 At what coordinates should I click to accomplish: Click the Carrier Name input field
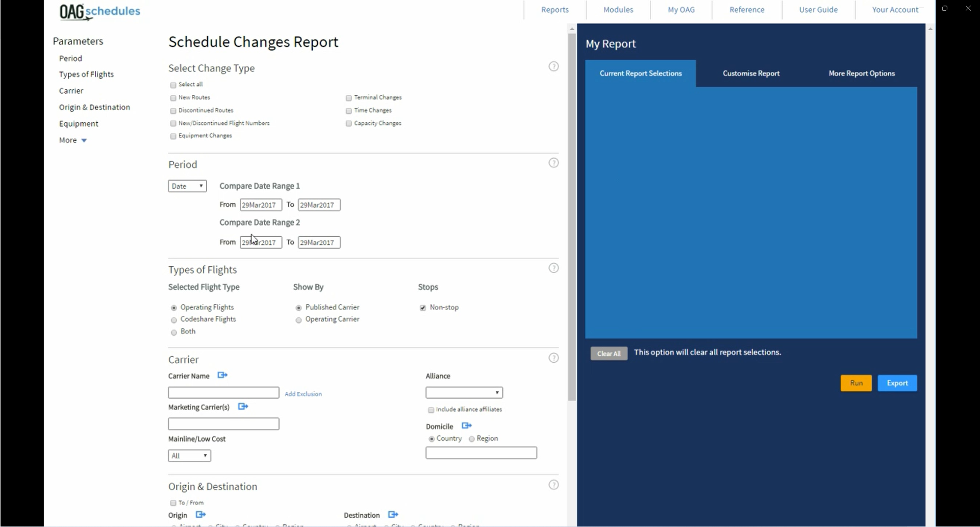(x=223, y=393)
